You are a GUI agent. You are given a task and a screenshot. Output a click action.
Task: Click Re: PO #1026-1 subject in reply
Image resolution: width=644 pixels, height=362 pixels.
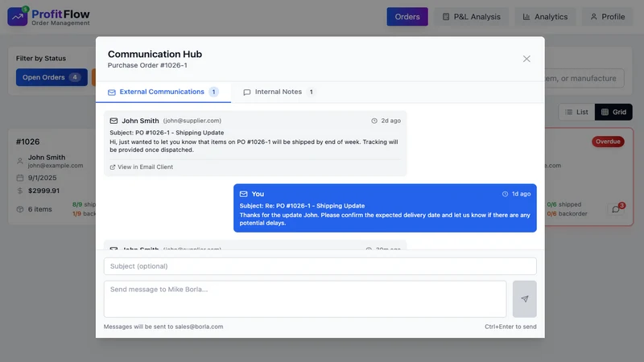(302, 206)
